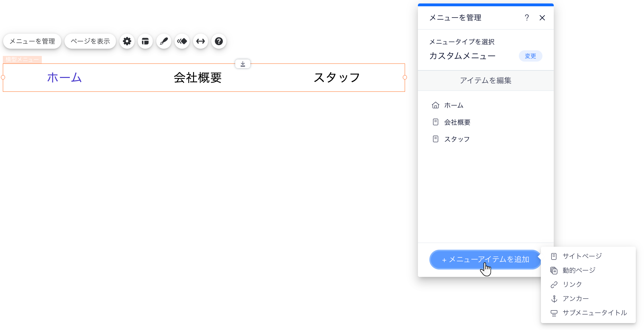Open the toolbar help question icon
This screenshot has width=644, height=330.
click(x=219, y=41)
